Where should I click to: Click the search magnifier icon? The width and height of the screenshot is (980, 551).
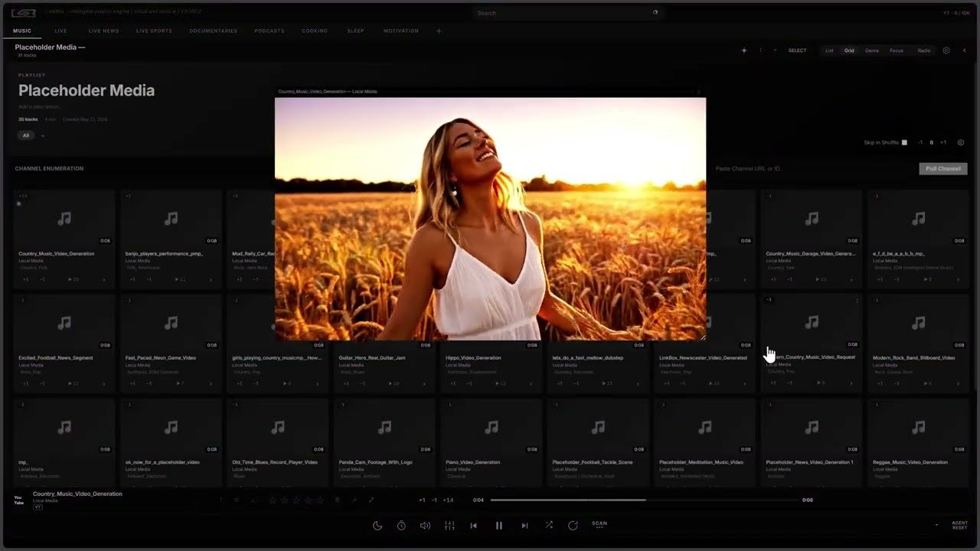(x=655, y=12)
